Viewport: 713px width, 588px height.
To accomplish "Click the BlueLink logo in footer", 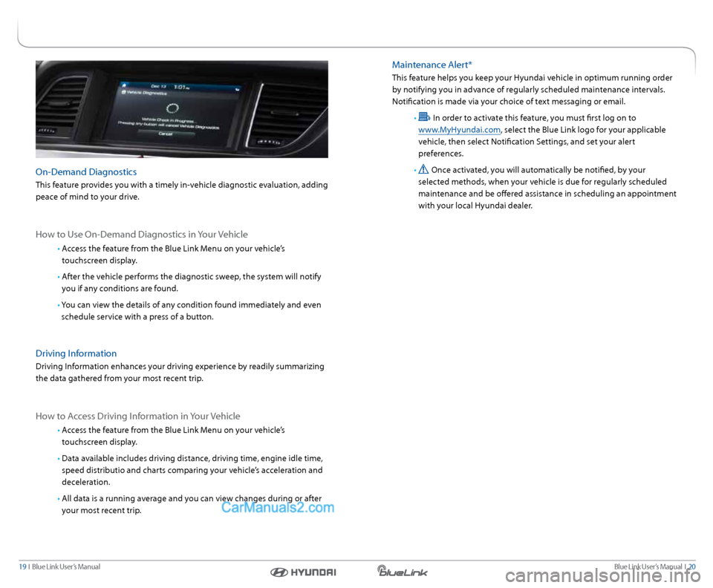I will click(402, 571).
